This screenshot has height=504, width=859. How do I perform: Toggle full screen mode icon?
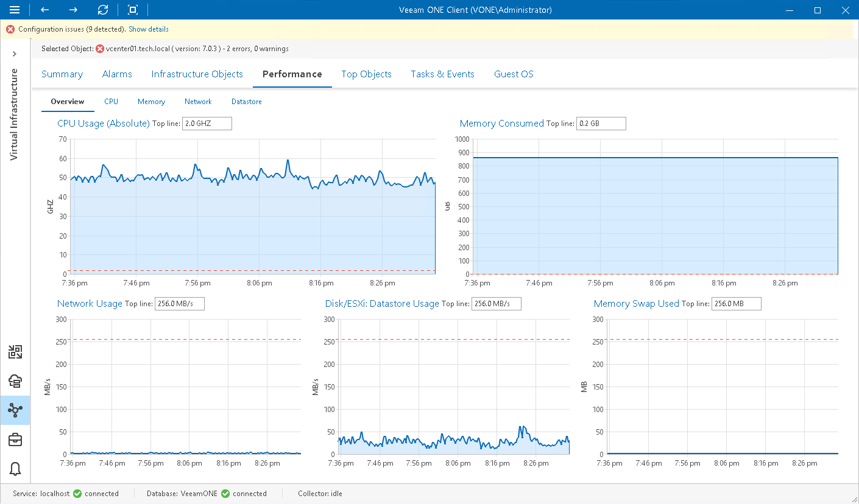[x=133, y=10]
